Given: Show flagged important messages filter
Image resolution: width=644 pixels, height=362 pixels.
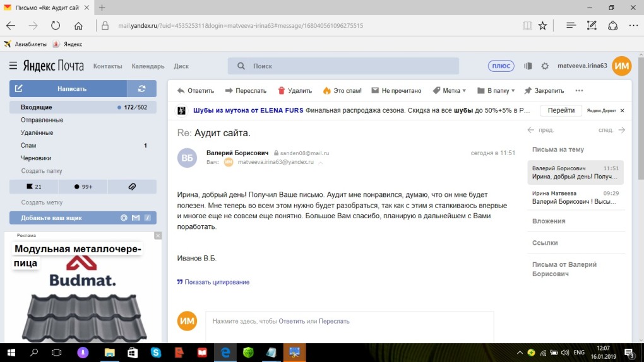Looking at the screenshot, I should click(33, 187).
